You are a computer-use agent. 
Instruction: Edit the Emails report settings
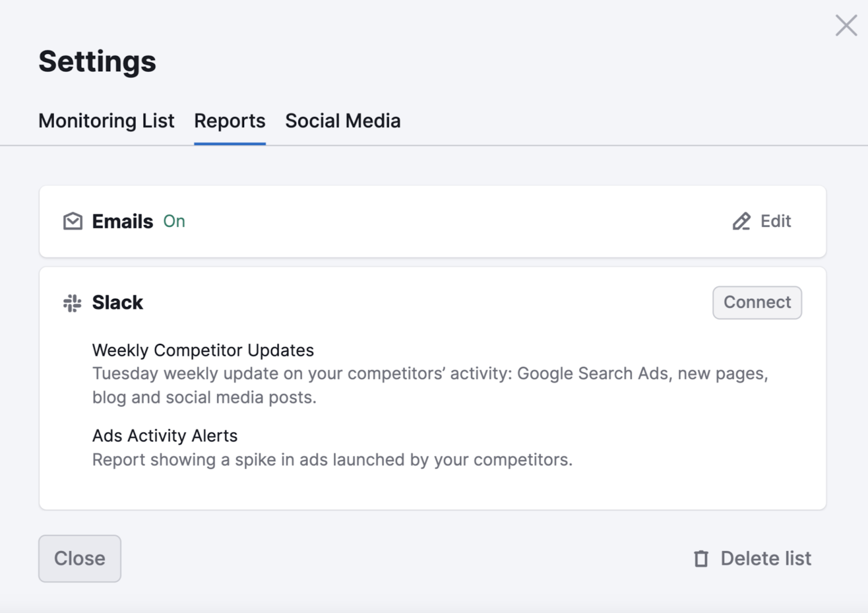[762, 221]
